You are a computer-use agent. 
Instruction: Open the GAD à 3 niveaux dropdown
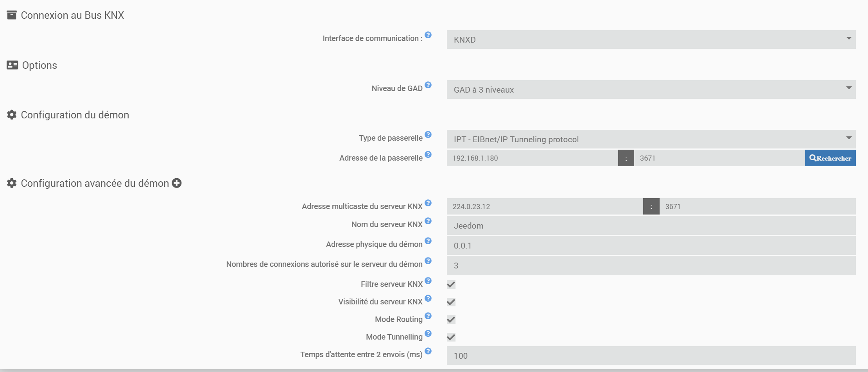pyautogui.click(x=651, y=89)
